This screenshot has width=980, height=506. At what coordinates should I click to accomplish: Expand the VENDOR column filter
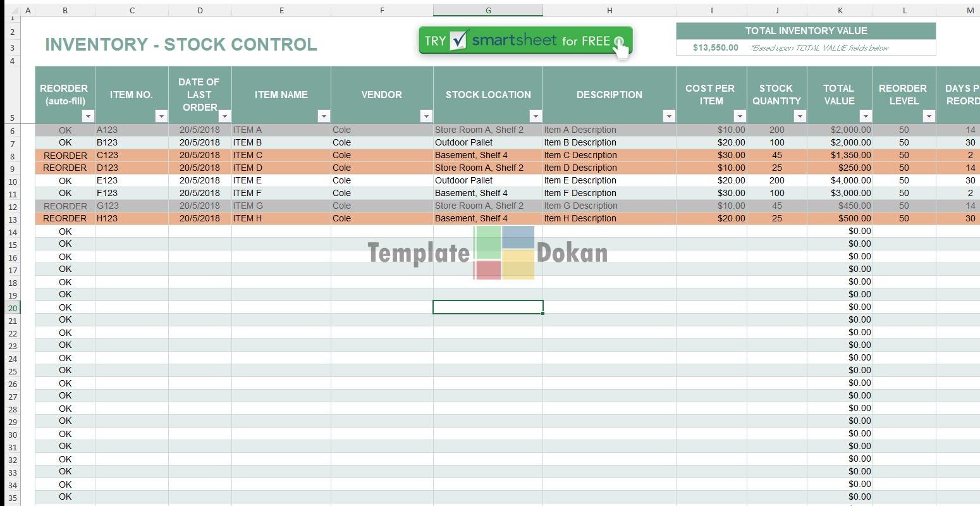coord(426,116)
